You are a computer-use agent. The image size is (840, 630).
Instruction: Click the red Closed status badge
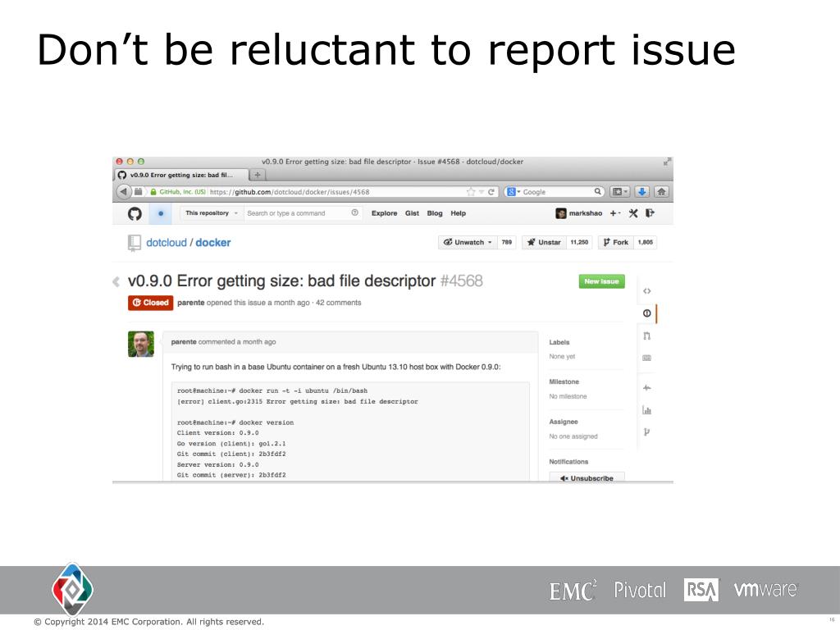pos(151,303)
